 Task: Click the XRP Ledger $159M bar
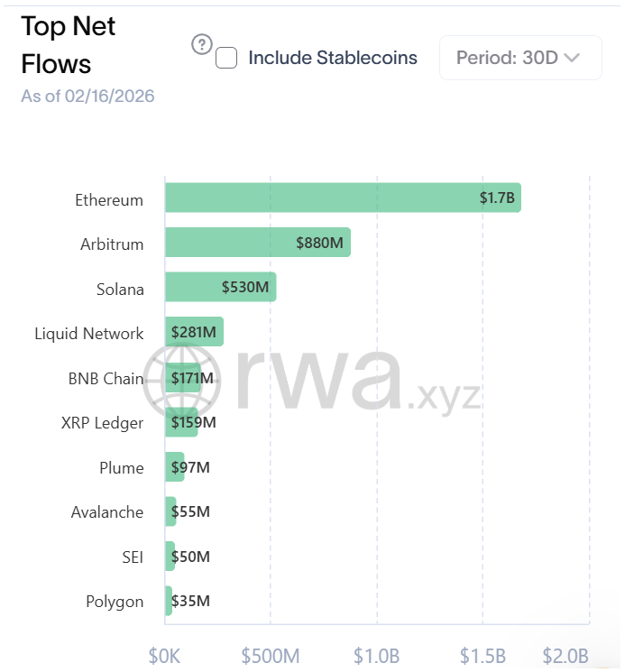pyautogui.click(x=181, y=421)
